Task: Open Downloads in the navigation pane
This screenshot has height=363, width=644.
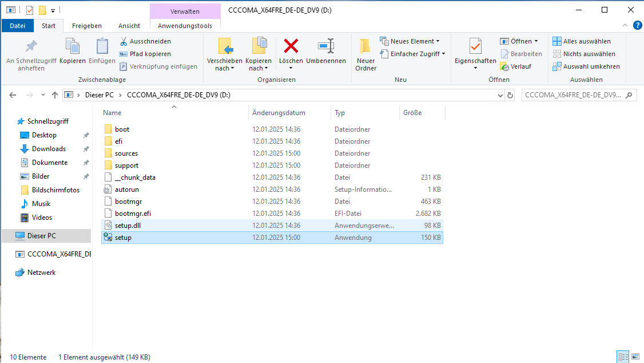Action: pyautogui.click(x=49, y=149)
